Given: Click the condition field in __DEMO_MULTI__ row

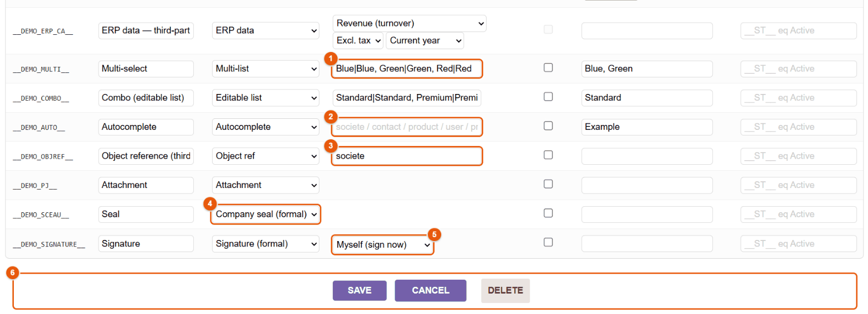Looking at the screenshot, I should click(x=799, y=69).
